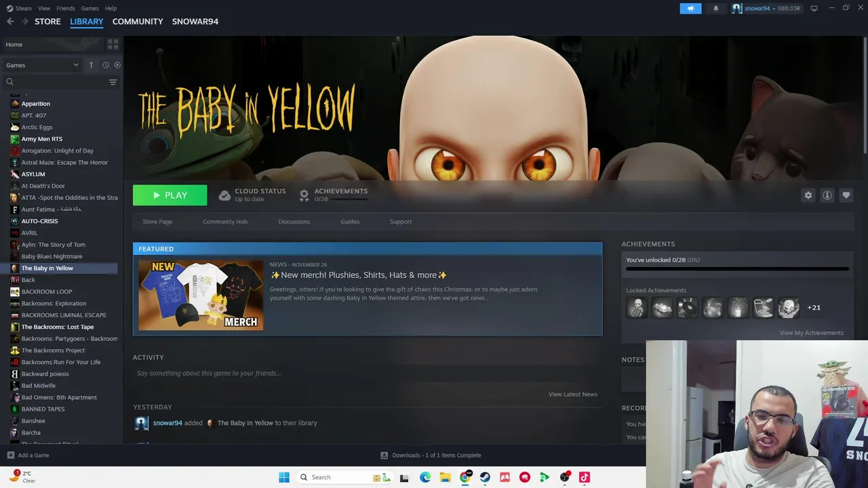Image resolution: width=868 pixels, height=488 pixels.
Task: Open the Store Page link
Action: pos(157,222)
